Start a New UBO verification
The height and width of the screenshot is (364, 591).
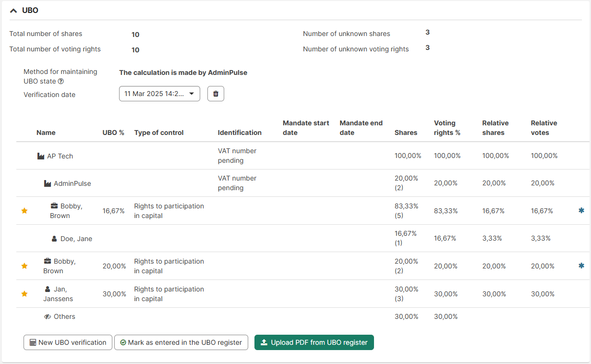tap(68, 342)
